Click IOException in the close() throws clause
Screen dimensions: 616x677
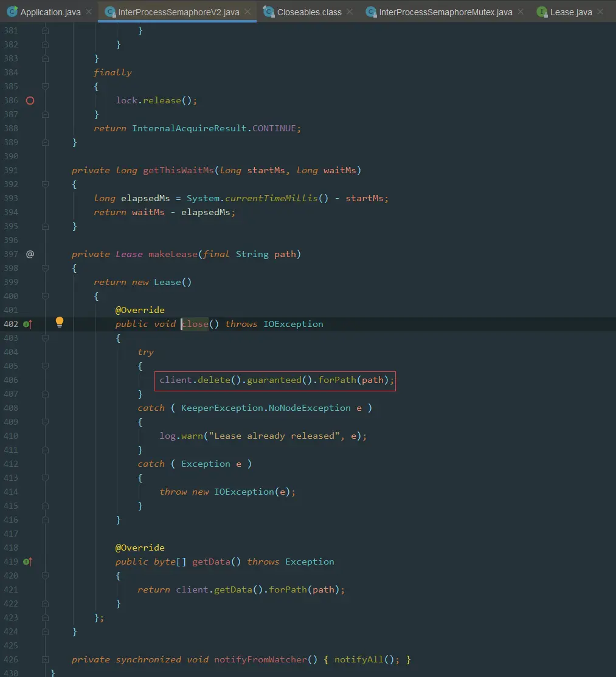(293, 325)
